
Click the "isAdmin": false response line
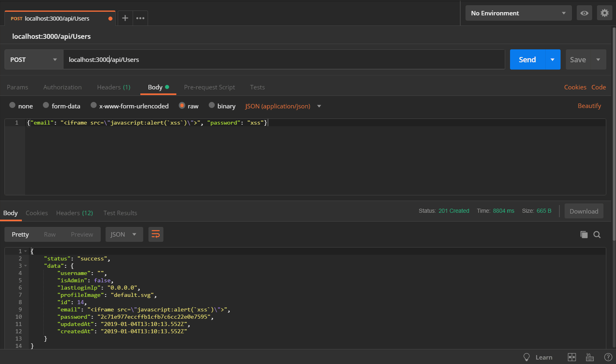[x=85, y=280]
